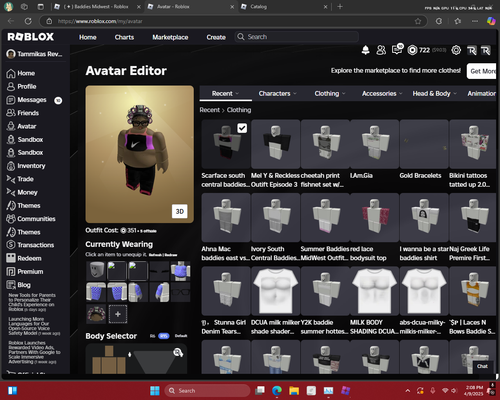Click the zoom magnifier icon in Body Selector
This screenshot has height=400, width=500.
(178, 352)
